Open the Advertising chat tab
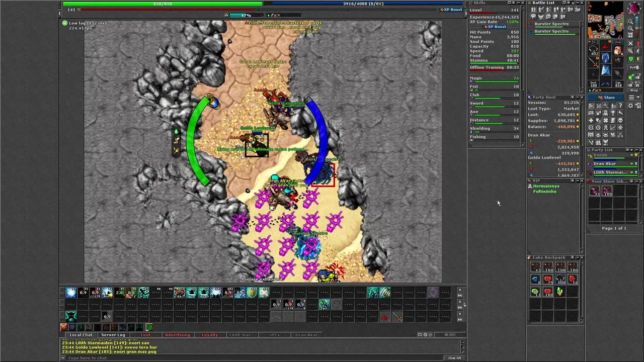The height and width of the screenshot is (362, 644). coord(178,335)
